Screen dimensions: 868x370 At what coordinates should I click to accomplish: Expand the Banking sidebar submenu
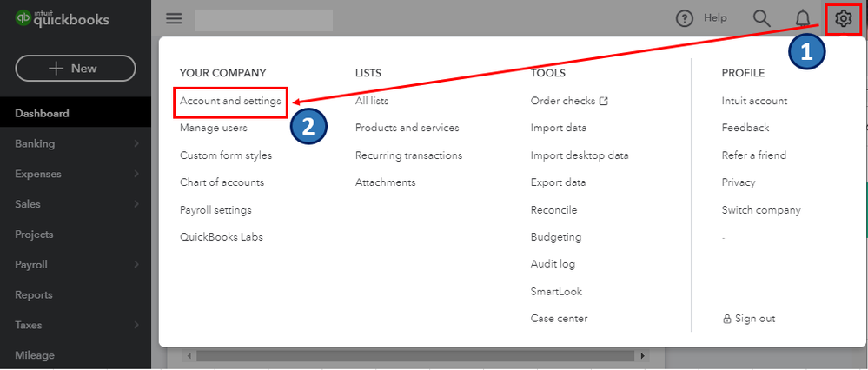pos(136,143)
